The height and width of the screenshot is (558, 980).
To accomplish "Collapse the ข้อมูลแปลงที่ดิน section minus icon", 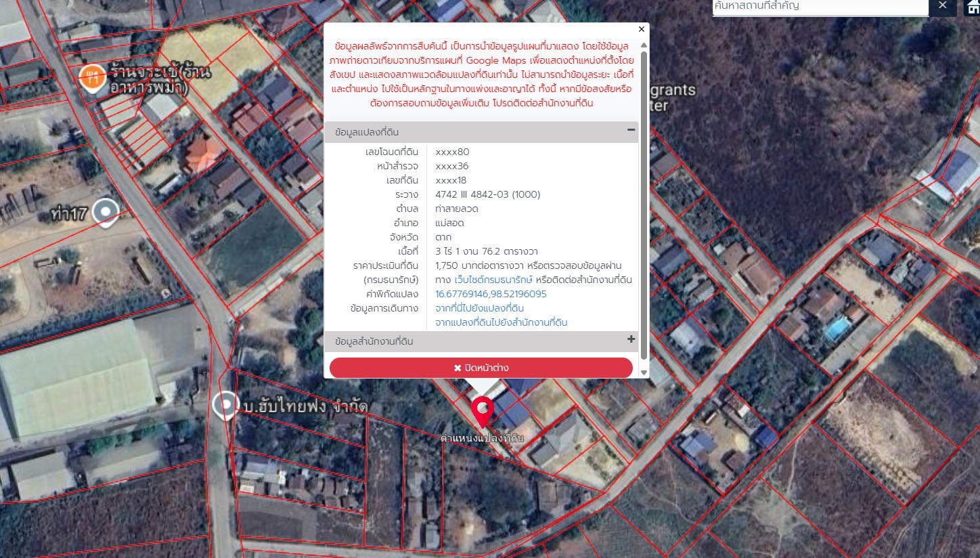I will pos(631,130).
